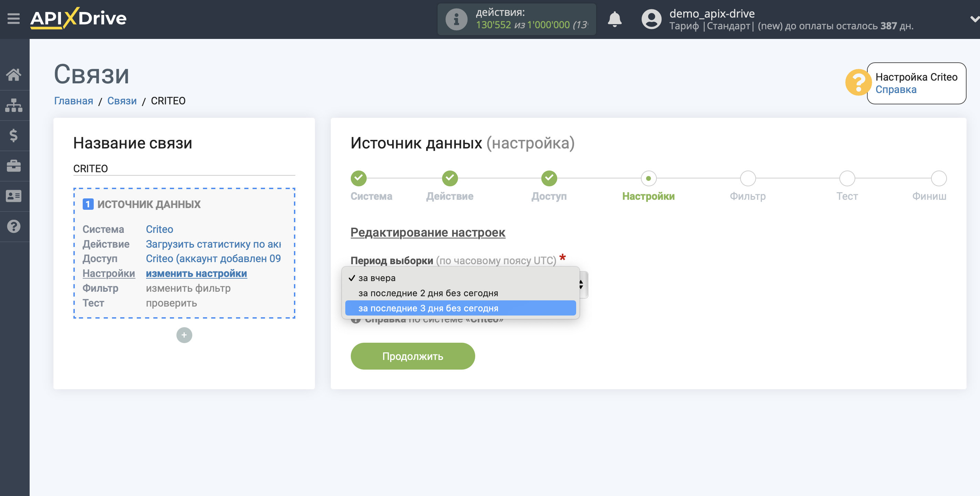
Task: Click the actions counter 130'552
Action: [x=493, y=25]
